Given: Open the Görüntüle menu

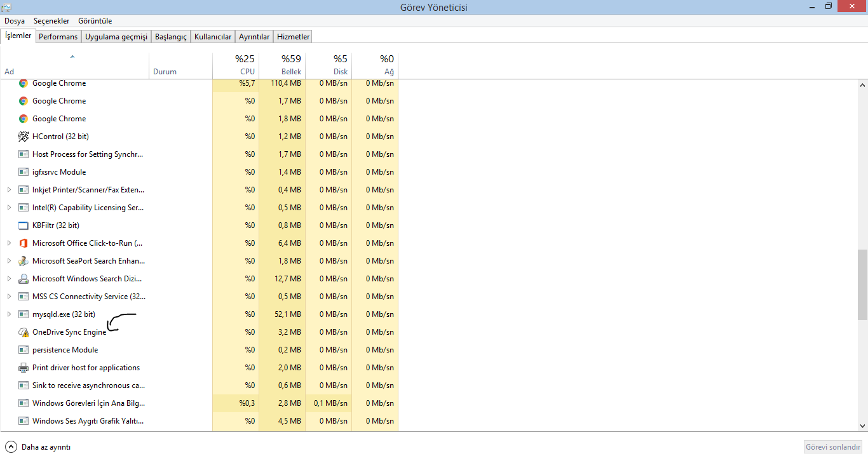Looking at the screenshot, I should (x=95, y=21).
